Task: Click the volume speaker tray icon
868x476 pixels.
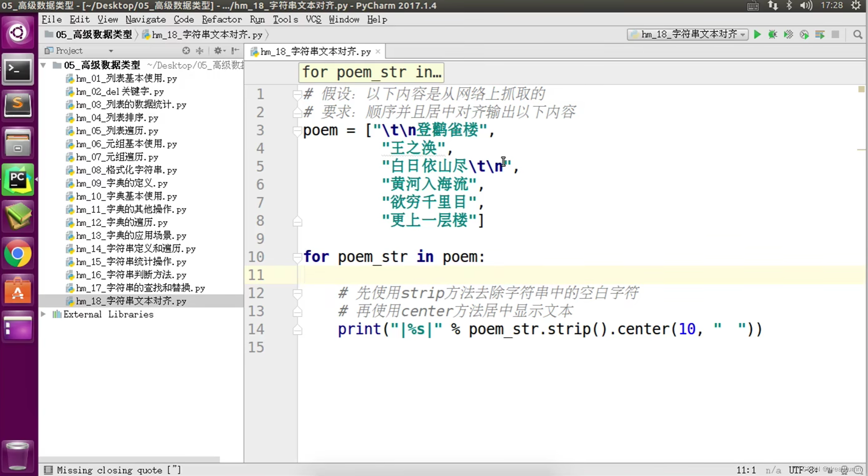Action: point(806,6)
